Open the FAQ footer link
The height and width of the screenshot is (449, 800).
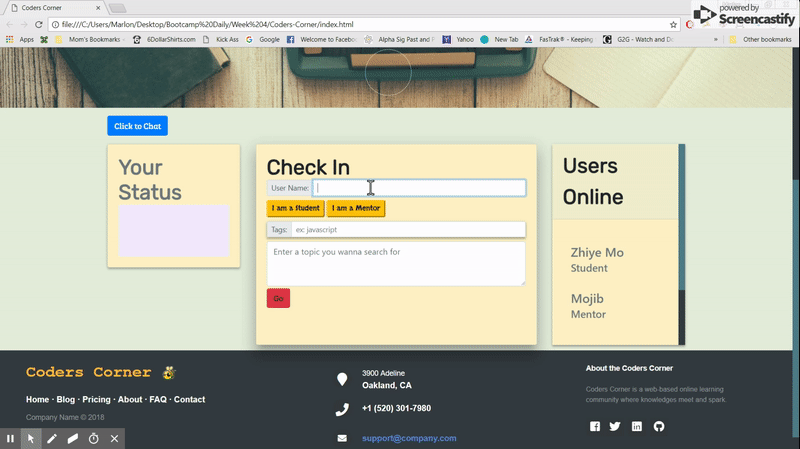coord(158,400)
